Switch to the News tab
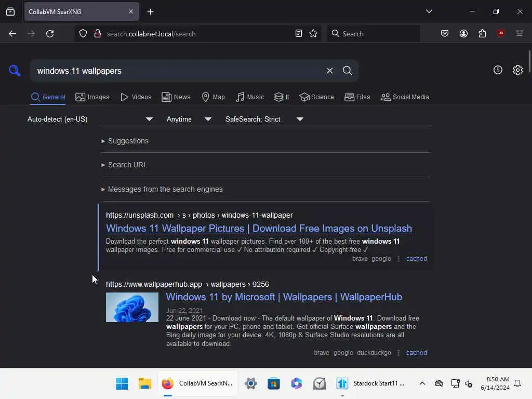The height and width of the screenshot is (399, 532). tap(176, 97)
